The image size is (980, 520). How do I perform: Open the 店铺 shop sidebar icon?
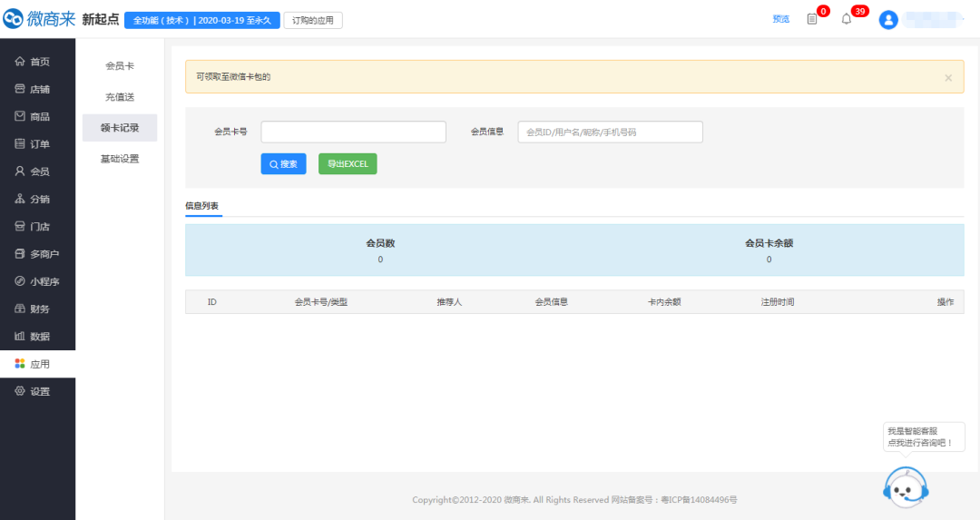(20, 89)
